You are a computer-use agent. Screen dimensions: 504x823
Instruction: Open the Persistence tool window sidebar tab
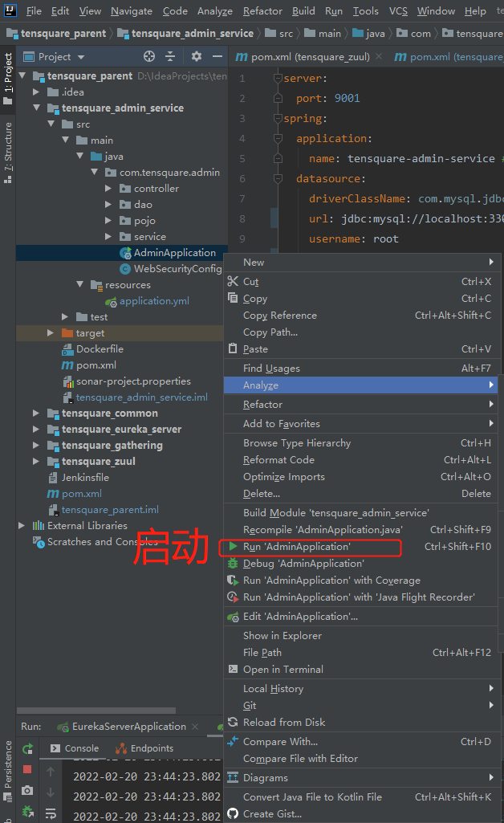[8, 771]
